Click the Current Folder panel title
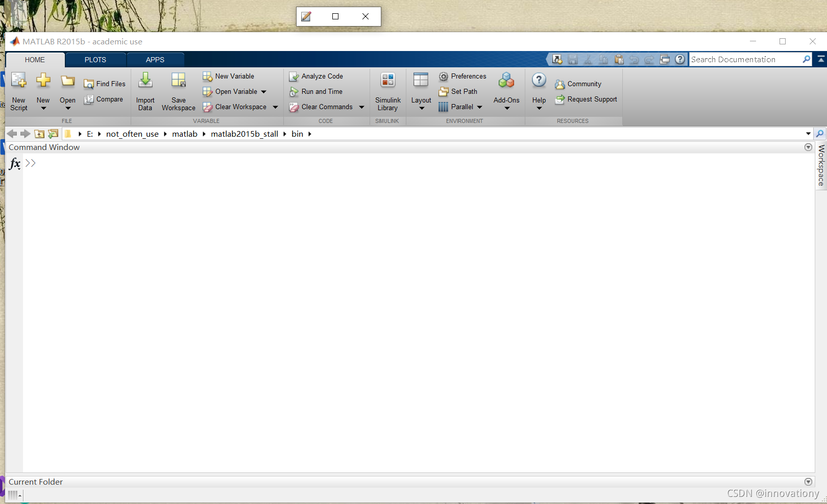827x504 pixels. pyautogui.click(x=36, y=482)
